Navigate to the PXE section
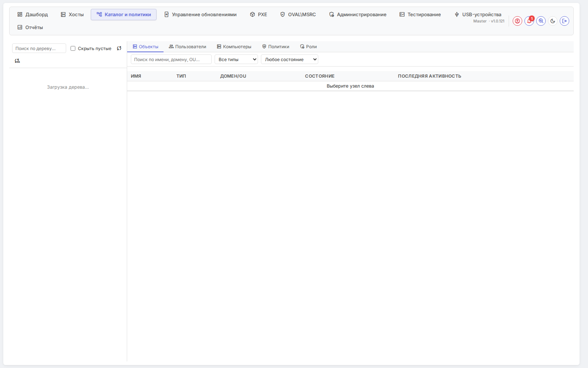Viewport: 588px width, 368px height. click(259, 14)
